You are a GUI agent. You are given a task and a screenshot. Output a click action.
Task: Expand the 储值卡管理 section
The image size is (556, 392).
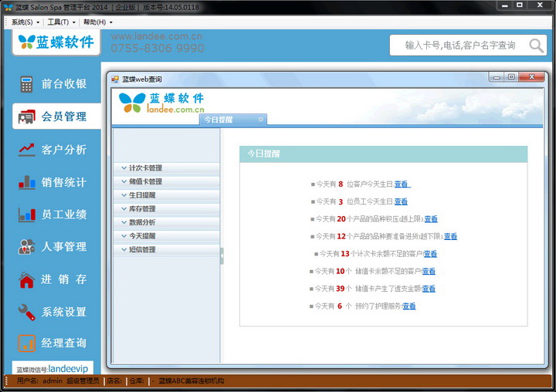166,181
